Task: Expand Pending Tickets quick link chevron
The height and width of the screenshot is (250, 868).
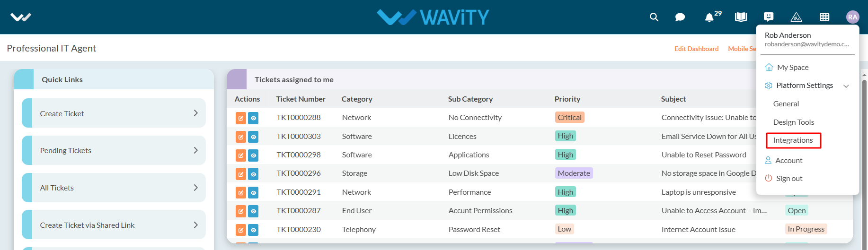Action: [196, 150]
